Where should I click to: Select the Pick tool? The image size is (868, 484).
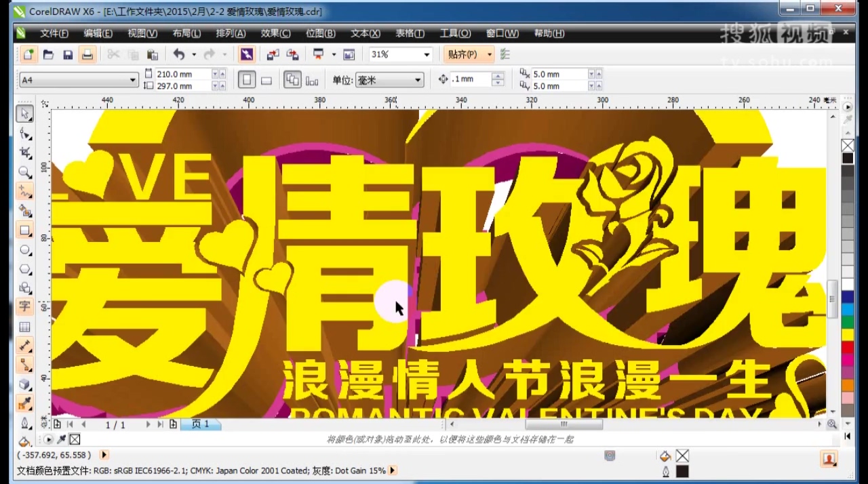click(x=25, y=114)
